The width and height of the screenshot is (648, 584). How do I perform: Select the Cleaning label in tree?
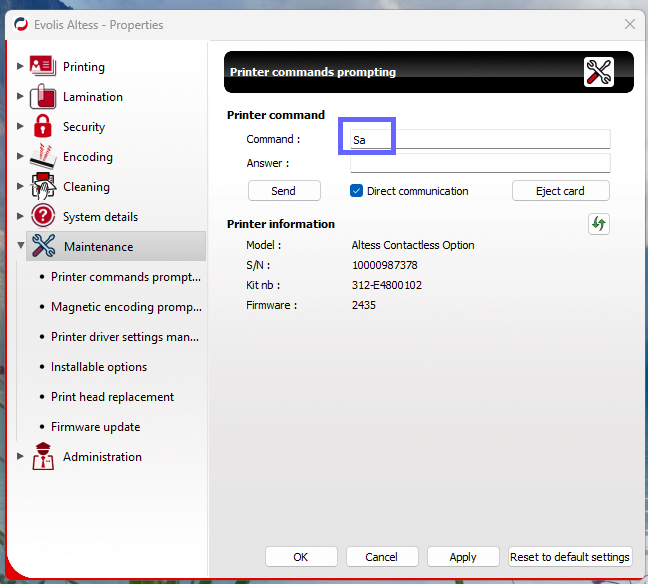[86, 187]
